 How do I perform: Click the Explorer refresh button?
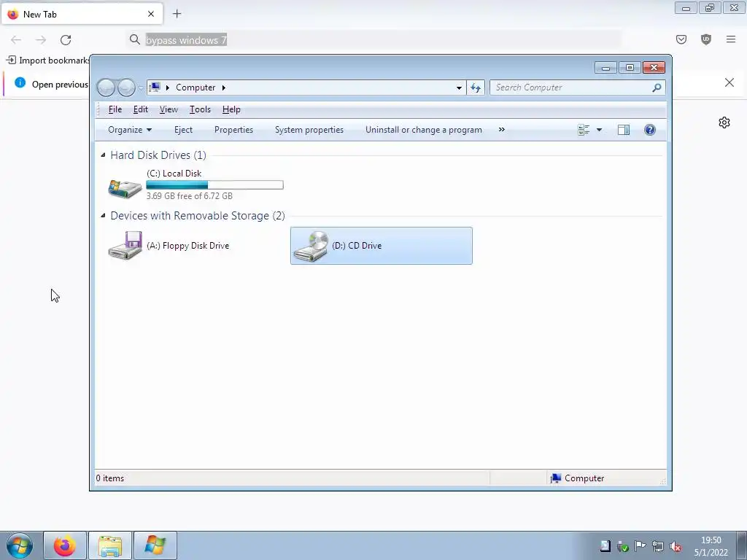476,87
